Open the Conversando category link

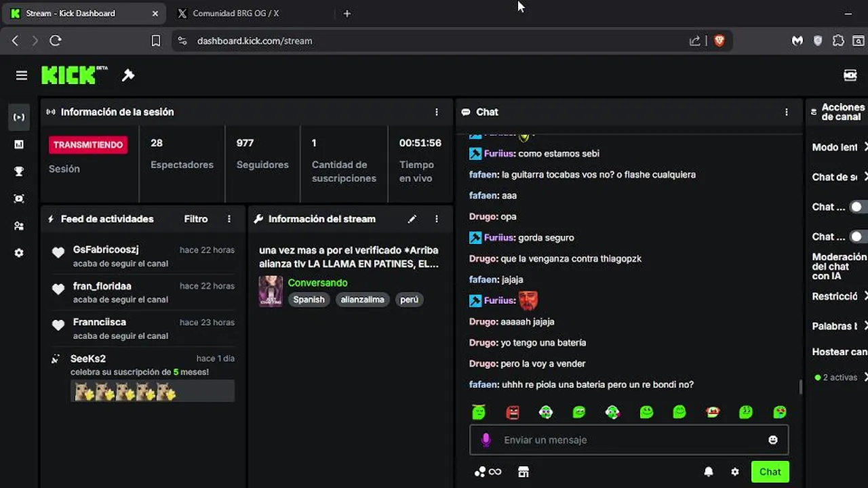click(x=317, y=283)
